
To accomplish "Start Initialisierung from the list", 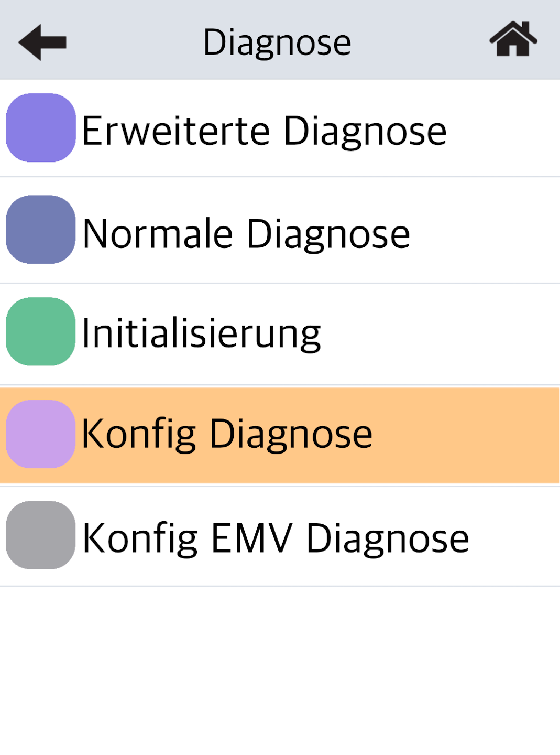I will 202,334.
